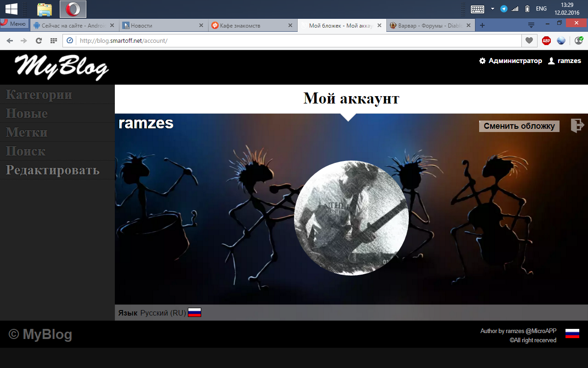Click the Russian flag beside Русский (RU)

[x=195, y=313]
